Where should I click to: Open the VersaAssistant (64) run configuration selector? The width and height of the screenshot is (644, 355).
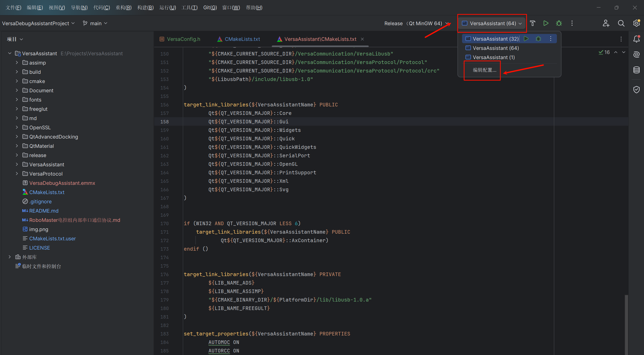[492, 23]
